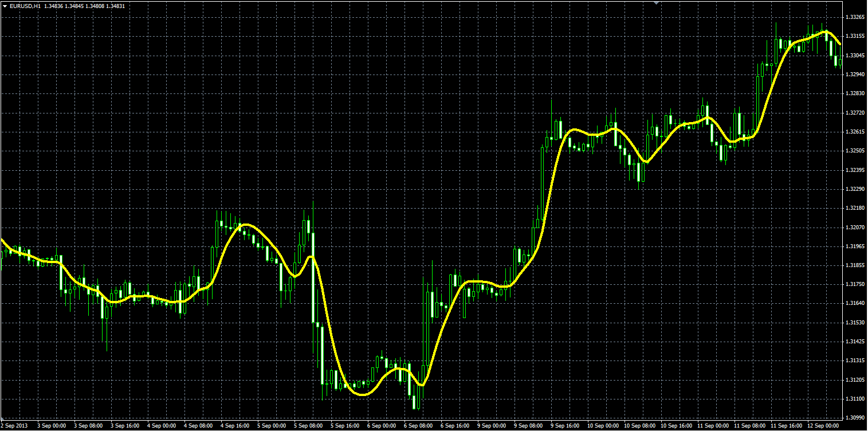Click the 6 Sep 16:00 time label
868x431 pixels.
click(x=454, y=426)
